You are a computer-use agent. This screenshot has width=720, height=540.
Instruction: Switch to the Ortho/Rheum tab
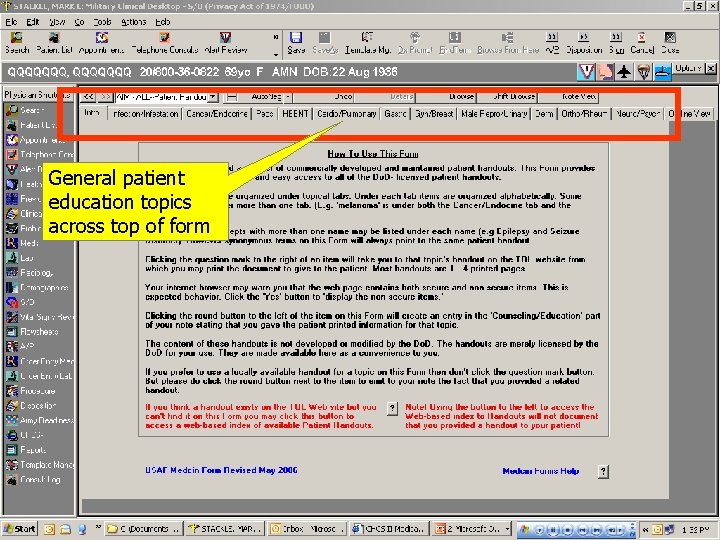584,113
